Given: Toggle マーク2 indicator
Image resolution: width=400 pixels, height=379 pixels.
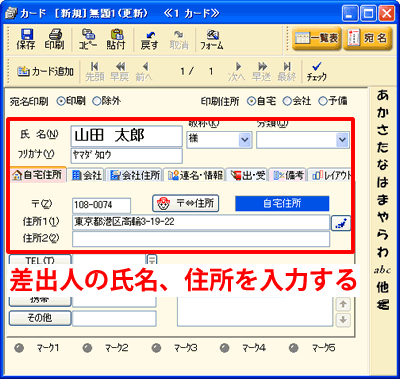Looking at the screenshot, I should (x=87, y=348).
